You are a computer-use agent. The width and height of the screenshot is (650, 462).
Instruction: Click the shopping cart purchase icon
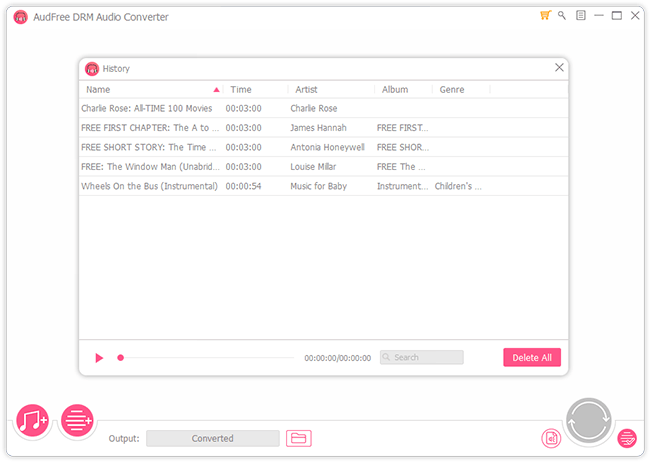(545, 16)
